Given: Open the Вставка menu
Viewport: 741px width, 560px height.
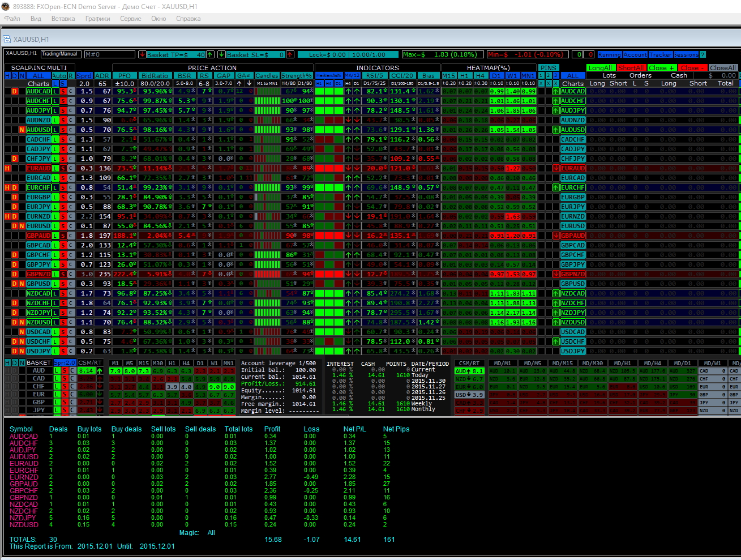Looking at the screenshot, I should [x=63, y=19].
